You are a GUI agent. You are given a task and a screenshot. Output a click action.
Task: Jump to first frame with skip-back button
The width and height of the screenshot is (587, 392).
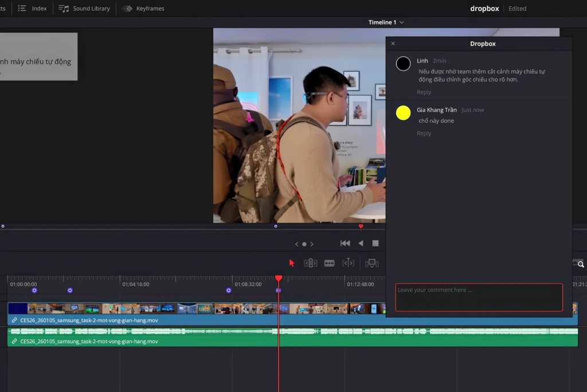(x=345, y=244)
